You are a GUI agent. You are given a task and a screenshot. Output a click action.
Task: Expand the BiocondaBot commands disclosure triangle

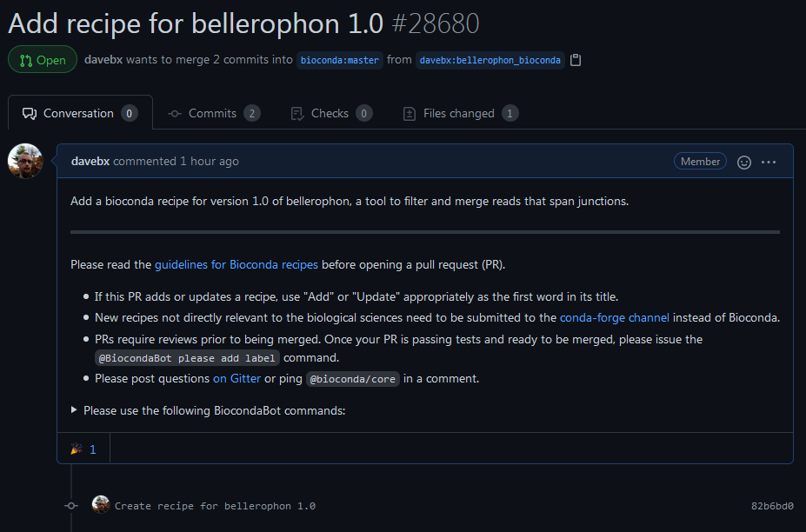[x=74, y=410]
